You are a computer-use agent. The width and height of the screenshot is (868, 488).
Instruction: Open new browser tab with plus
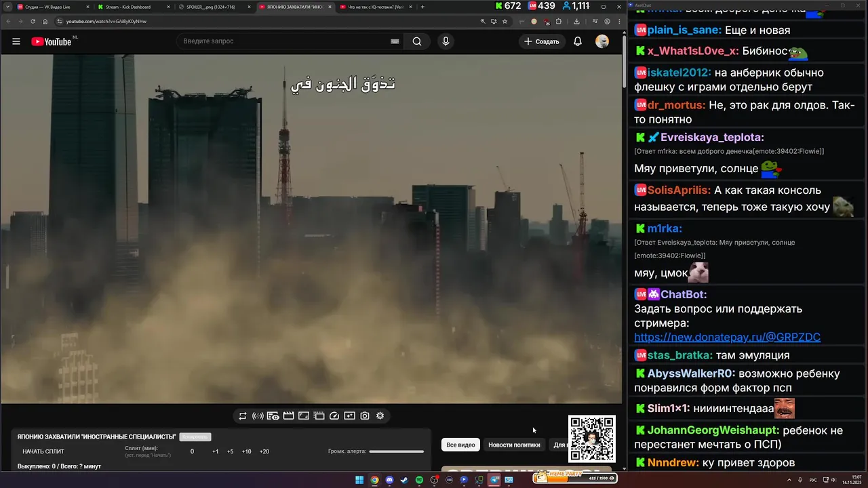(422, 7)
